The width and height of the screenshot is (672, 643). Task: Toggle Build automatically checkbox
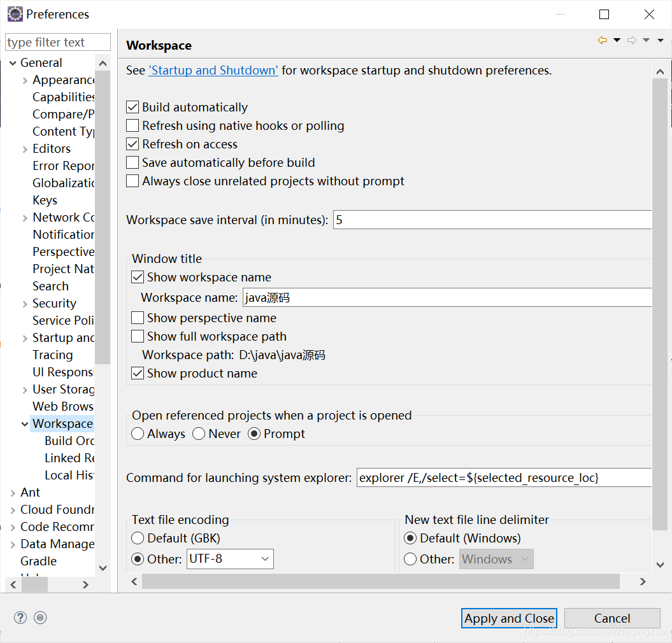[132, 107]
